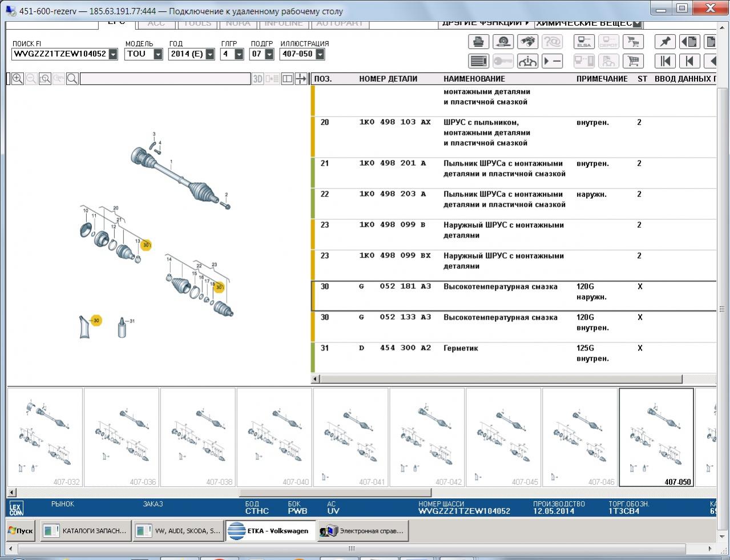This screenshot has width=730, height=560.
Task: Select row 1K0 498 203 A
Action: (x=514, y=204)
